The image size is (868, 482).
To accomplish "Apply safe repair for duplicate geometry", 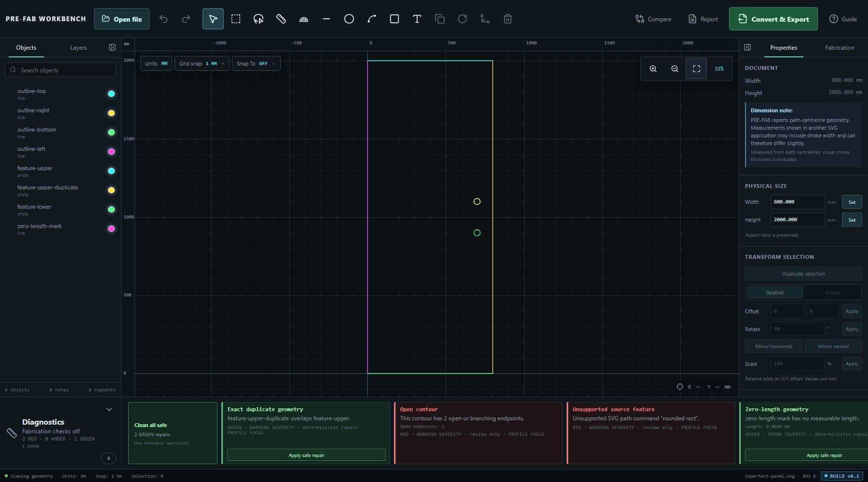I will 306,455.
